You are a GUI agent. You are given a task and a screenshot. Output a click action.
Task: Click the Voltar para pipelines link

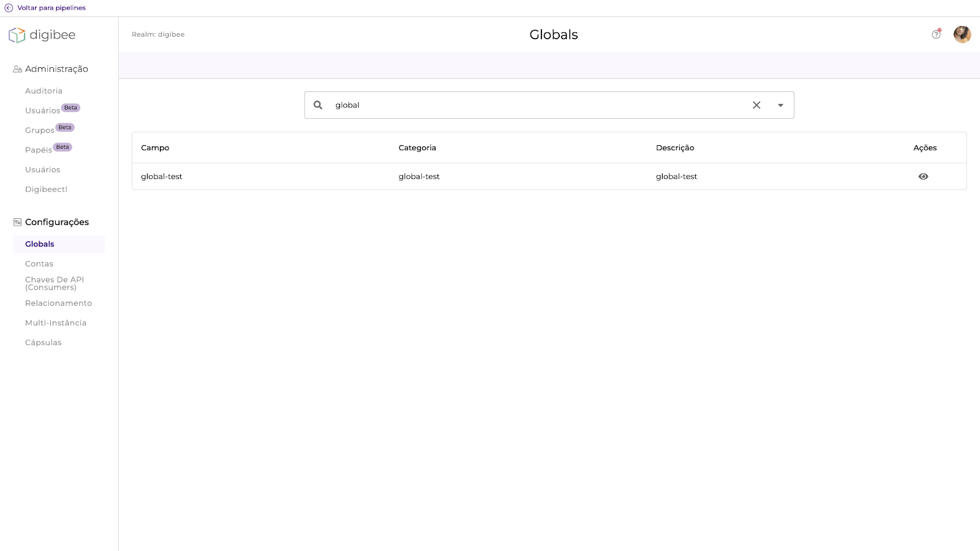point(51,8)
